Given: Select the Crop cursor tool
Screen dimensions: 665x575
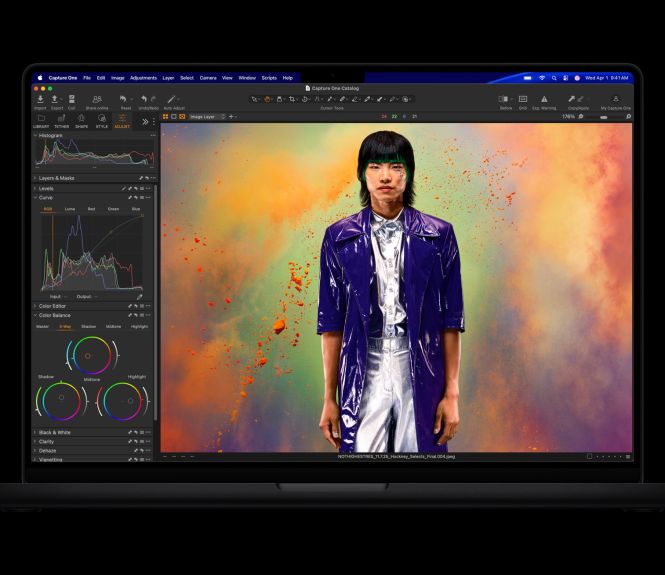Looking at the screenshot, I should pyautogui.click(x=292, y=99).
